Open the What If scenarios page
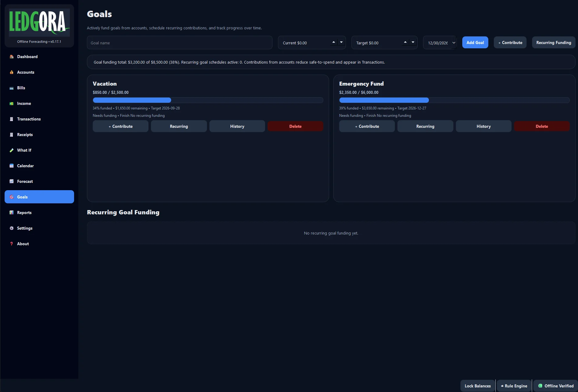This screenshot has height=392, width=578. pyautogui.click(x=39, y=150)
